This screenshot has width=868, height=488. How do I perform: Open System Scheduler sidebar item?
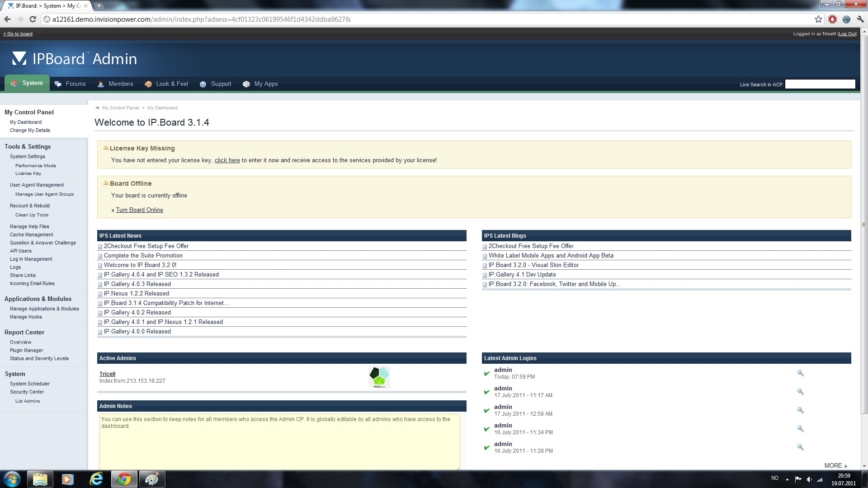[30, 384]
